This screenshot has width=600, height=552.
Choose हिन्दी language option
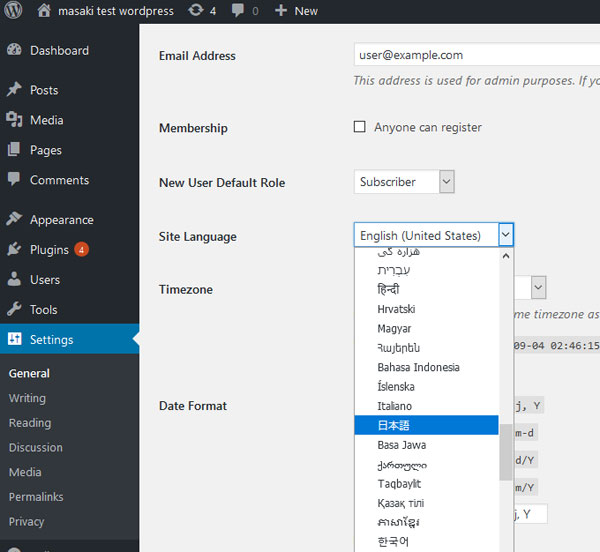coord(426,290)
